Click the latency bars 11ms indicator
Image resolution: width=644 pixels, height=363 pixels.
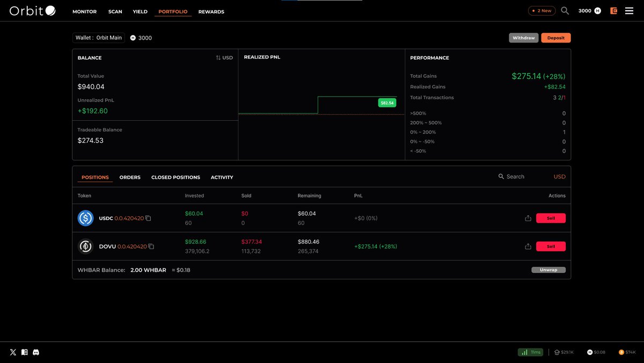[530, 352]
